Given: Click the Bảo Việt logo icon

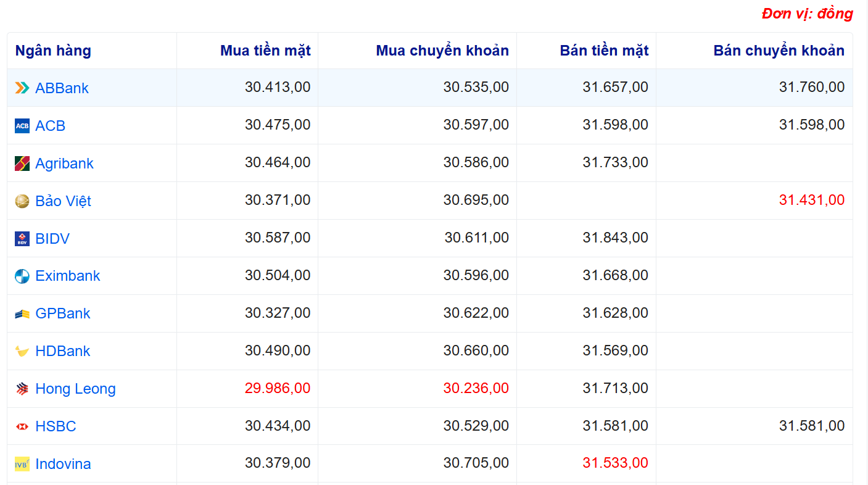Looking at the screenshot, I should pos(22,201).
